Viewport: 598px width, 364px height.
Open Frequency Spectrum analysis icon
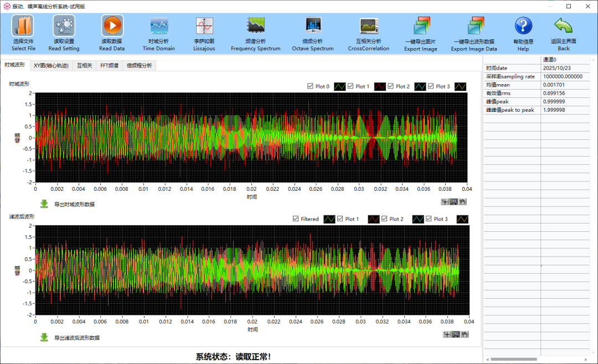tap(255, 25)
